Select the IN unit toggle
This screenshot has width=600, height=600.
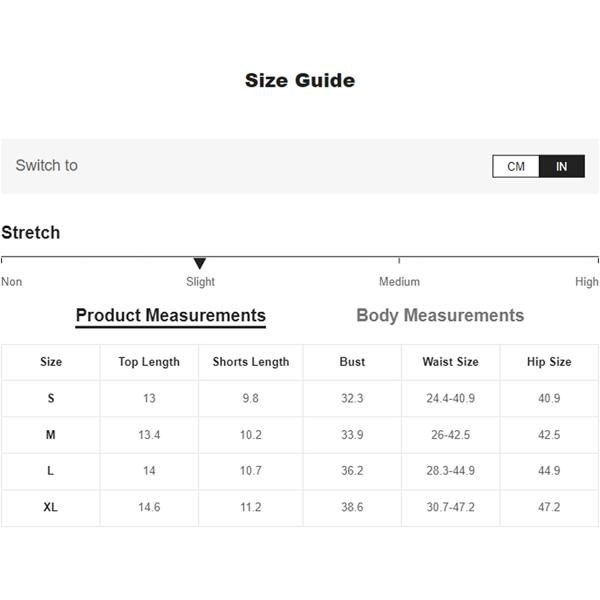[x=562, y=166]
